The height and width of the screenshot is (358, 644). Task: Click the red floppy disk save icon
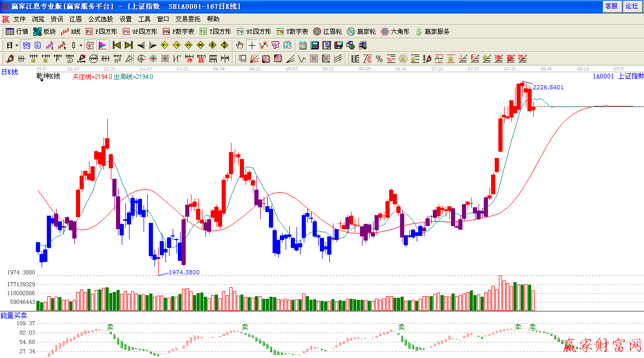pos(339,45)
